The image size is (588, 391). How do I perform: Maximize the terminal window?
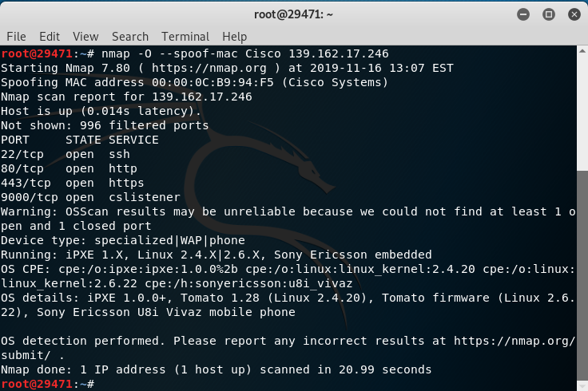pyautogui.click(x=549, y=14)
